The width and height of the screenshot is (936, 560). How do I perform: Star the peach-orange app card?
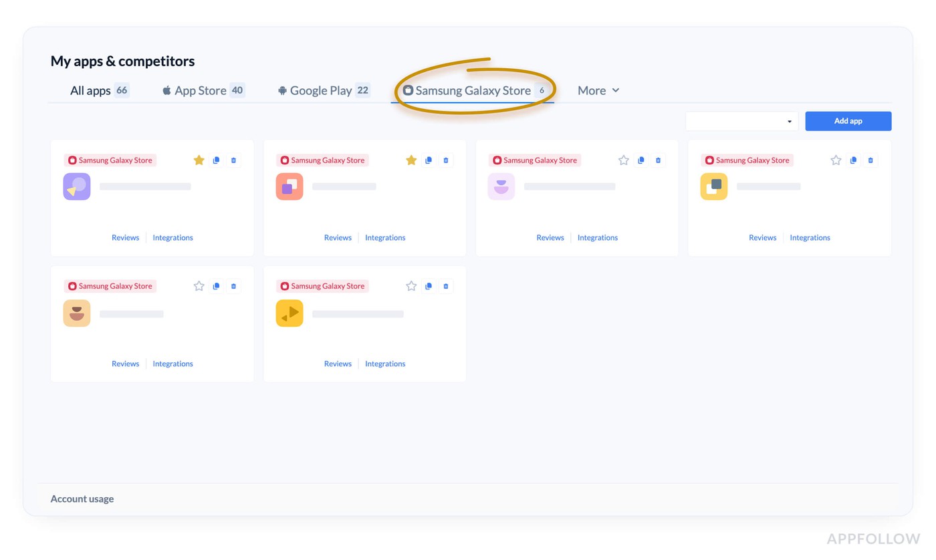[199, 286]
